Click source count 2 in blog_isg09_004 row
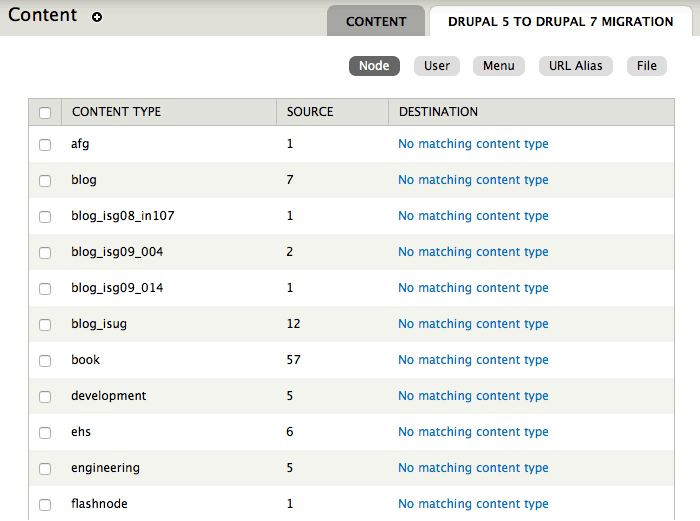Screen dimensions: 700x521 click(x=290, y=252)
